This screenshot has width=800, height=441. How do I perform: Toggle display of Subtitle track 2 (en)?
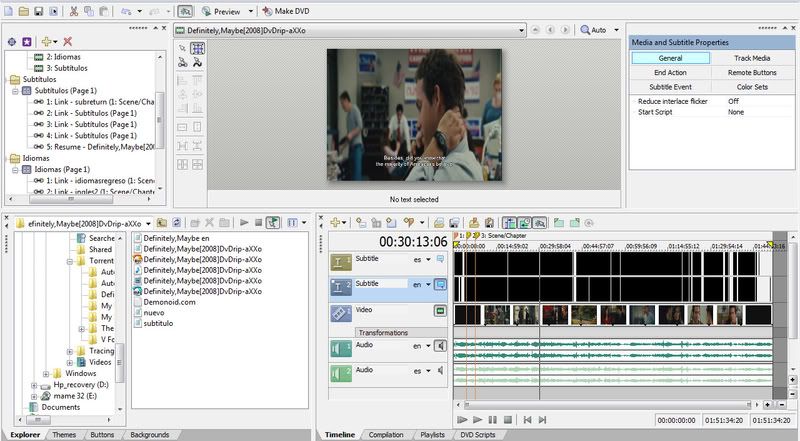tap(440, 284)
